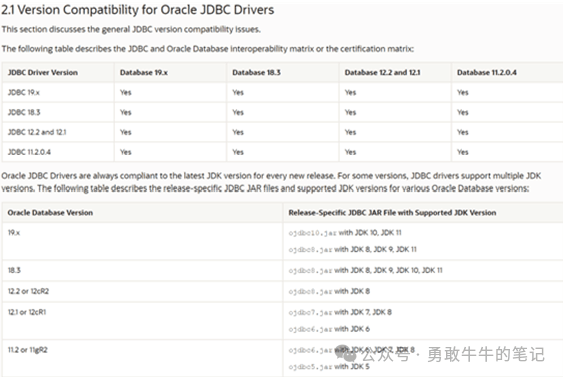This screenshot has width=563, height=377.
Task: Select ojdbc10.jar entry for 19.x
Action: [x=345, y=233]
